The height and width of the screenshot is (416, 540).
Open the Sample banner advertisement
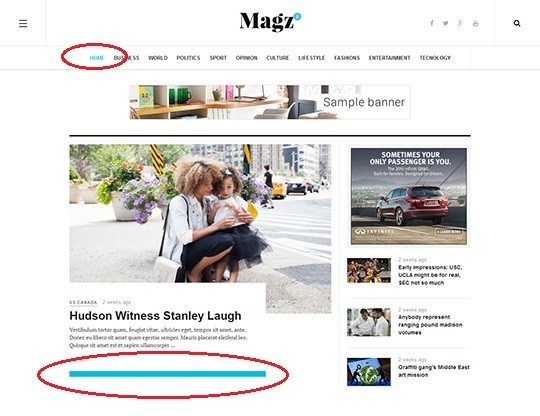[x=270, y=102]
